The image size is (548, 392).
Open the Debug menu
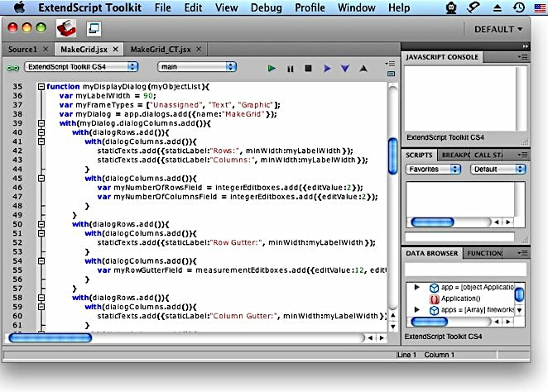[x=267, y=7]
